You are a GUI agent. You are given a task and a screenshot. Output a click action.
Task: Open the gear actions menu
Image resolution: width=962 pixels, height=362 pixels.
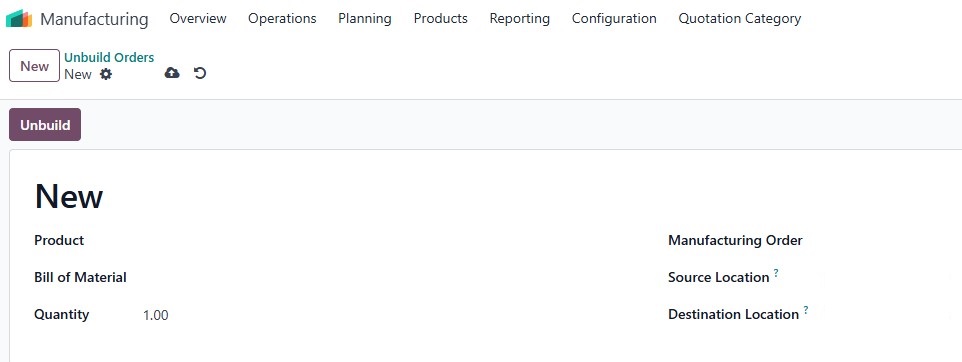(106, 74)
